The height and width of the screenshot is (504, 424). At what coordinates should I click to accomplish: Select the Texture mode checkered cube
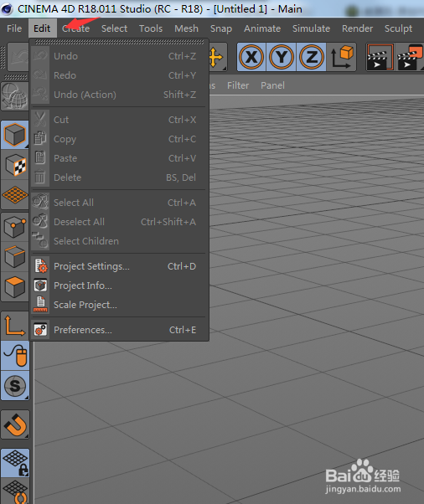(14, 165)
